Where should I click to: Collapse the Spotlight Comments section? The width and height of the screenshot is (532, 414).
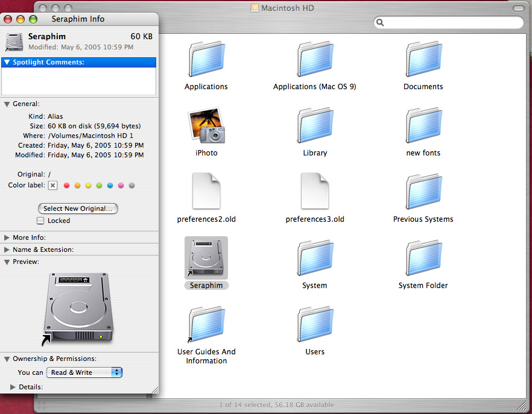(7, 63)
